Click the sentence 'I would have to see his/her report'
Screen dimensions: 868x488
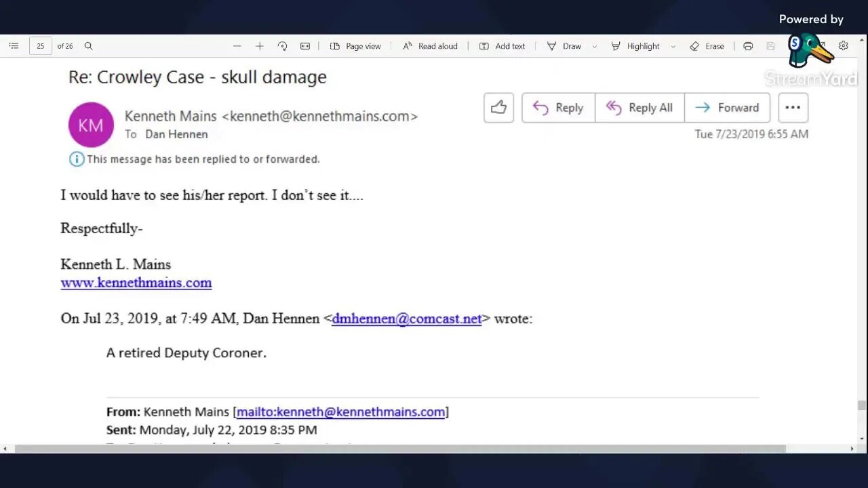(x=163, y=195)
